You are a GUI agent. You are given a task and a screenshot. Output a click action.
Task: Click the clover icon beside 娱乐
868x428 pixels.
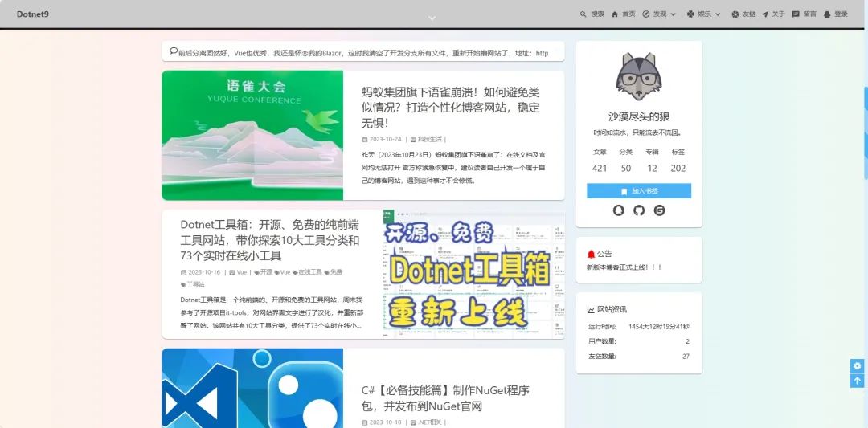[690, 14]
